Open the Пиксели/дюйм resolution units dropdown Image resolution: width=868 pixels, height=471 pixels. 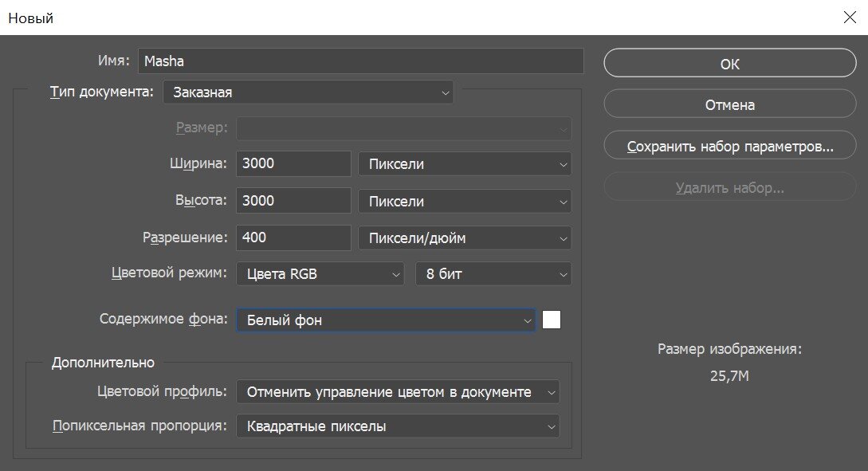point(465,238)
